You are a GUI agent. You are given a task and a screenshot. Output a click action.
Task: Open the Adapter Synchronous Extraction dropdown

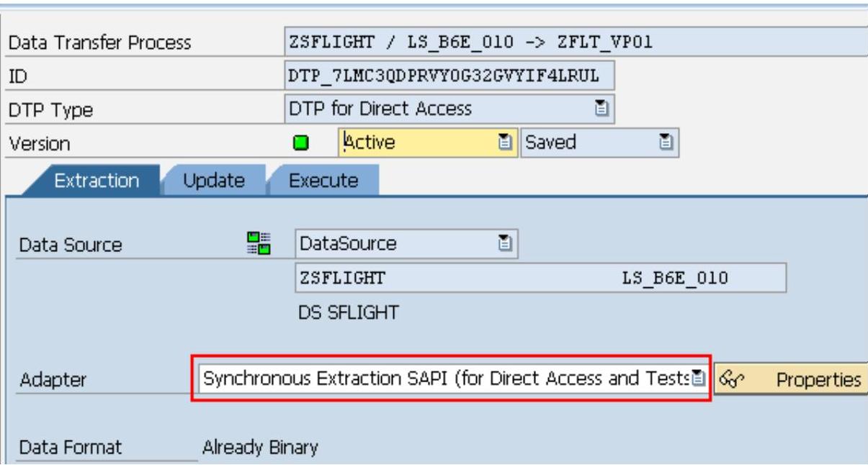pos(697,377)
